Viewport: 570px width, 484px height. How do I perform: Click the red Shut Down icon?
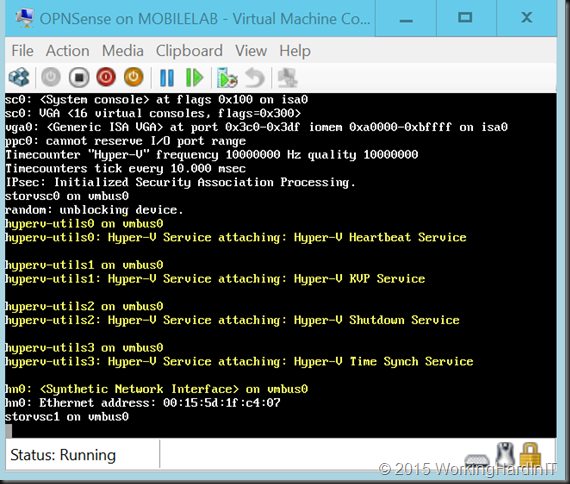pos(106,77)
